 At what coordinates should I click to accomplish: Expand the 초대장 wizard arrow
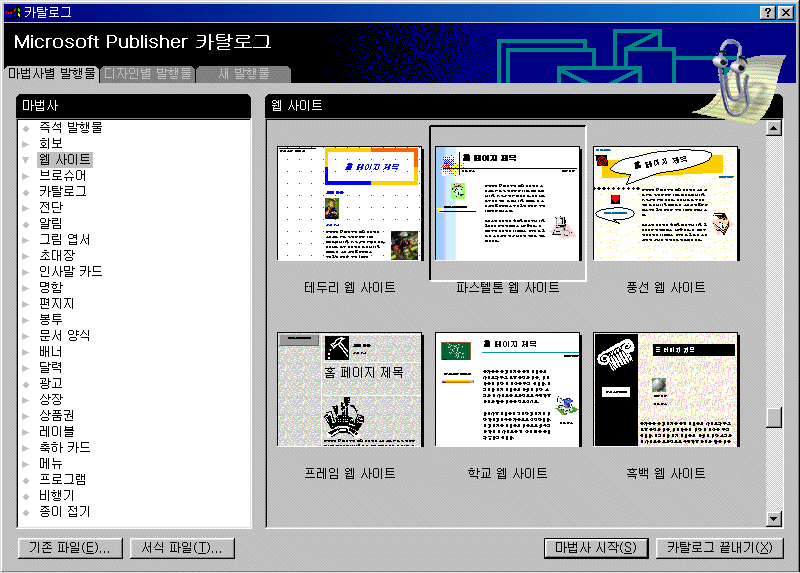[26, 256]
